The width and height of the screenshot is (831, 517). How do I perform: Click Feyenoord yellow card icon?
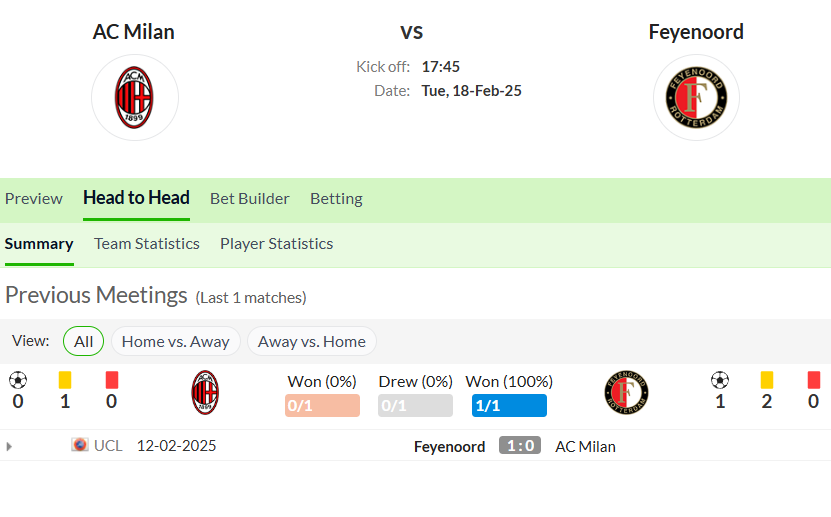(766, 380)
